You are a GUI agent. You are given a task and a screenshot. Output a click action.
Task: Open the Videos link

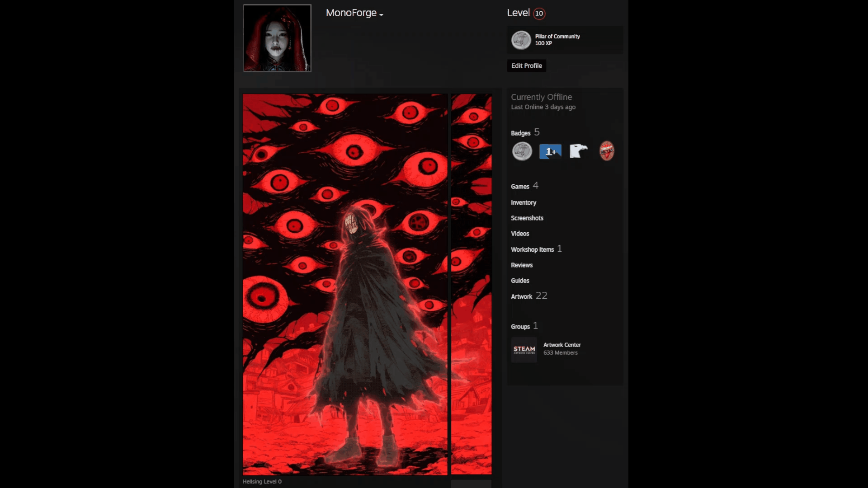pos(520,234)
